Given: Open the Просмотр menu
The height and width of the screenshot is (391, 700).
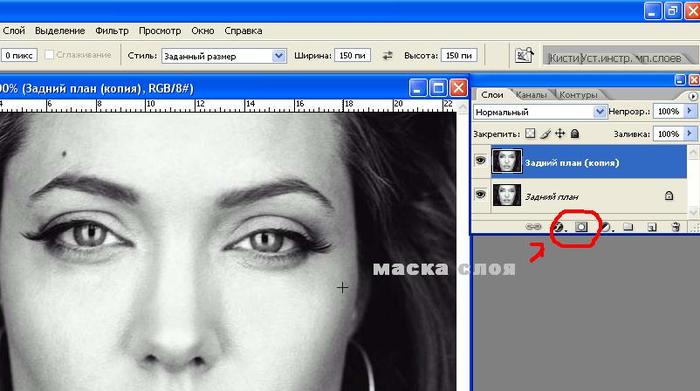Looking at the screenshot, I should click(x=160, y=31).
